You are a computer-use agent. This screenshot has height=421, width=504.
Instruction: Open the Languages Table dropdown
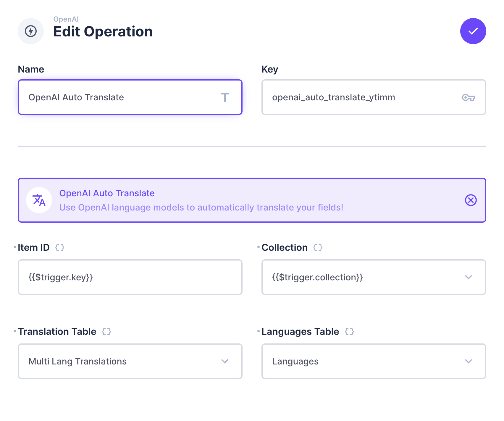[374, 361]
